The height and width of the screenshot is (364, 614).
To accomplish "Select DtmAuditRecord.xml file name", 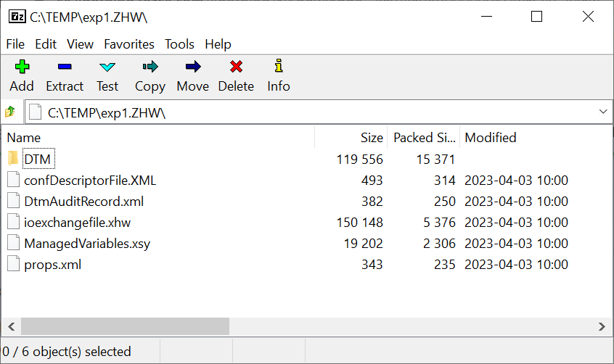I will coord(83,201).
